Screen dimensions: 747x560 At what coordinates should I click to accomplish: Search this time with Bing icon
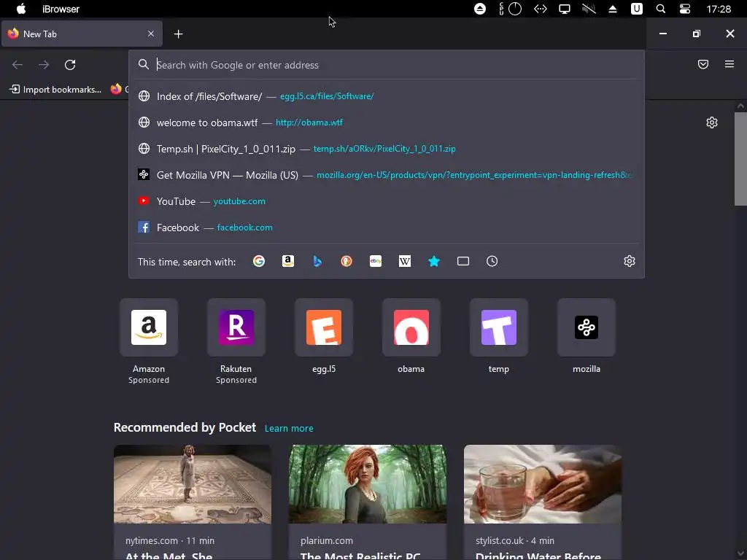tap(317, 262)
